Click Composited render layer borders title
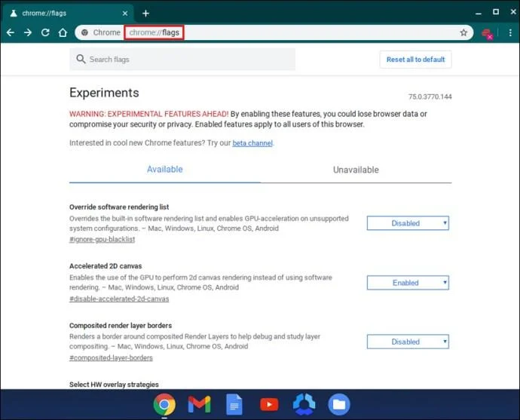The width and height of the screenshot is (520, 420). (121, 326)
